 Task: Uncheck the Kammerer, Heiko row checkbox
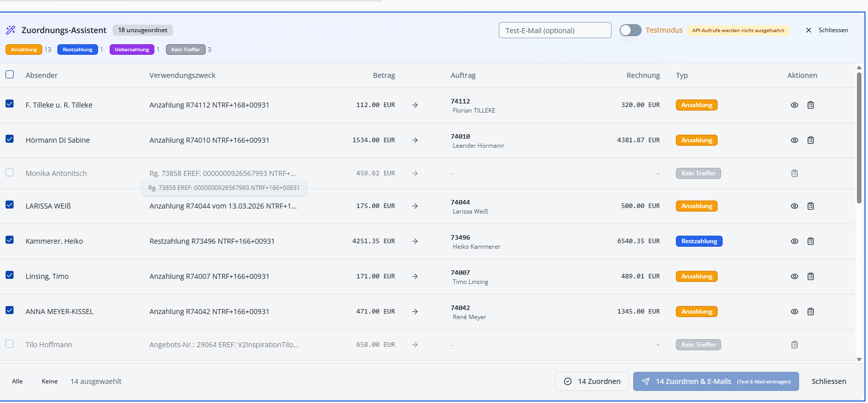(x=10, y=240)
